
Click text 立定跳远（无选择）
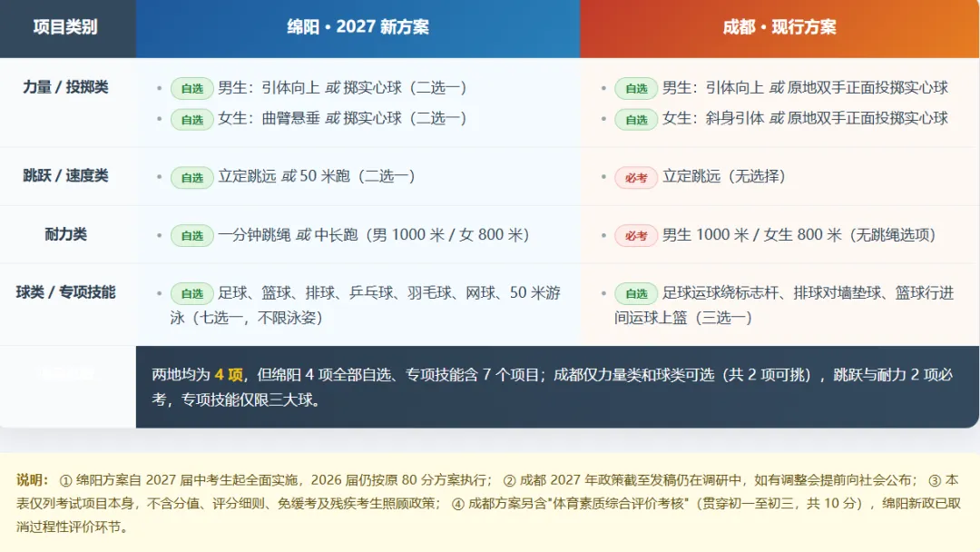click(x=724, y=175)
